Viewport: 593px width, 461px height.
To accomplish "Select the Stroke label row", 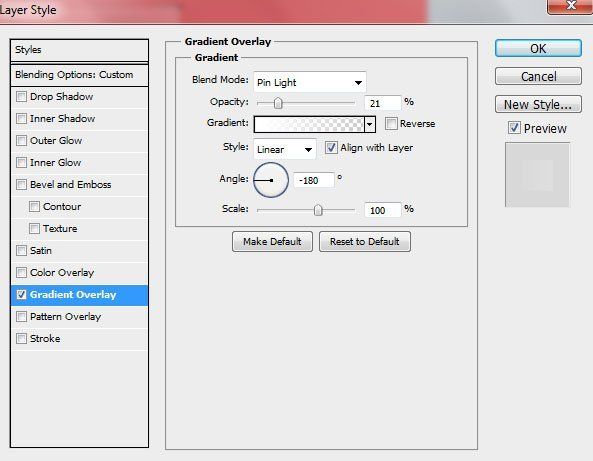I will (x=79, y=338).
